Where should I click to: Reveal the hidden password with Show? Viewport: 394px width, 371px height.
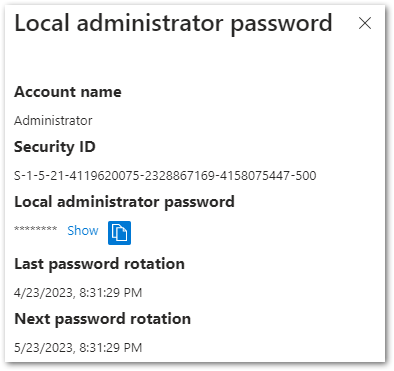[x=83, y=230]
